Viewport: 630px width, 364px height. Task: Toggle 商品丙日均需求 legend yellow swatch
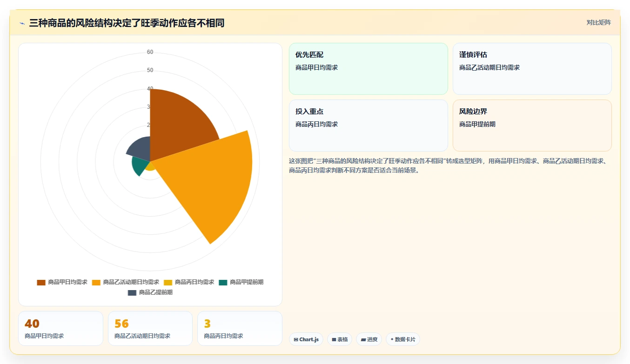(x=168, y=282)
